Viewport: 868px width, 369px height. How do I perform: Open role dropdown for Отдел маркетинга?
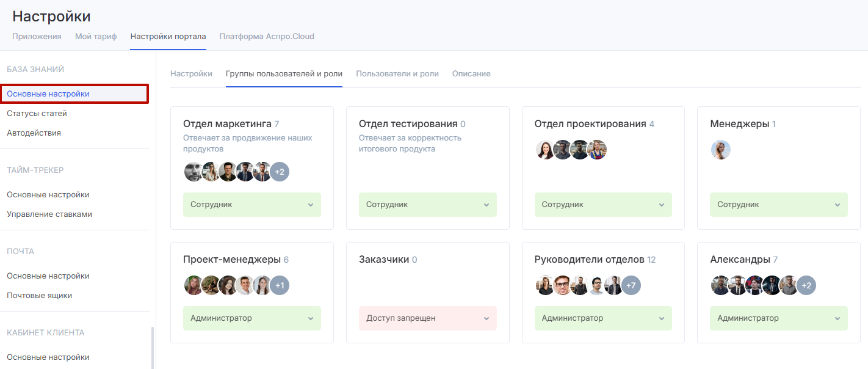coord(251,205)
